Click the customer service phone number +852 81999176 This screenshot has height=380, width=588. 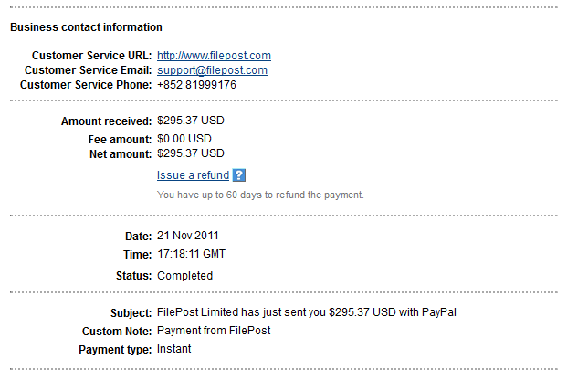(196, 85)
